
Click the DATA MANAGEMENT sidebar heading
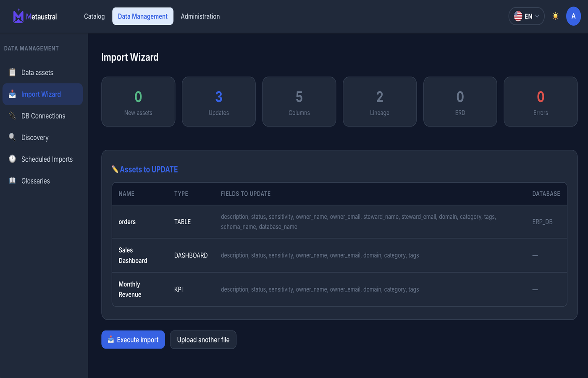[x=31, y=48]
